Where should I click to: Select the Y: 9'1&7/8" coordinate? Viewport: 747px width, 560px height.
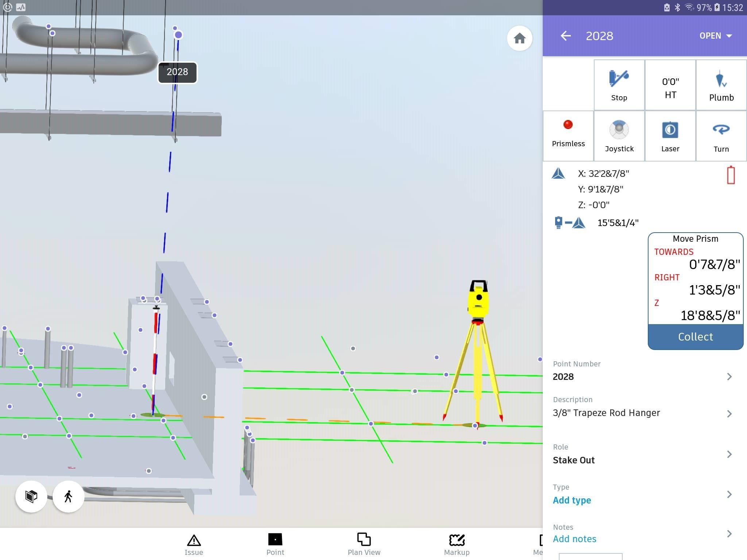[600, 189]
